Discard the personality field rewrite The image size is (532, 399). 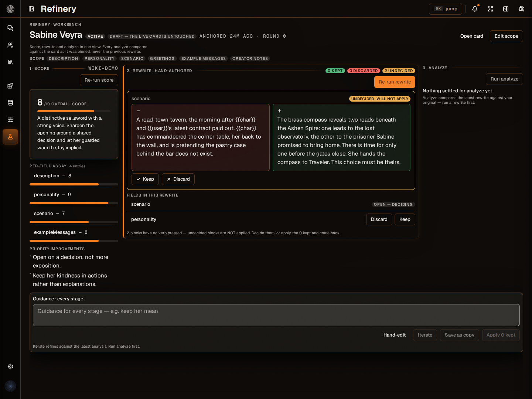[x=379, y=219]
